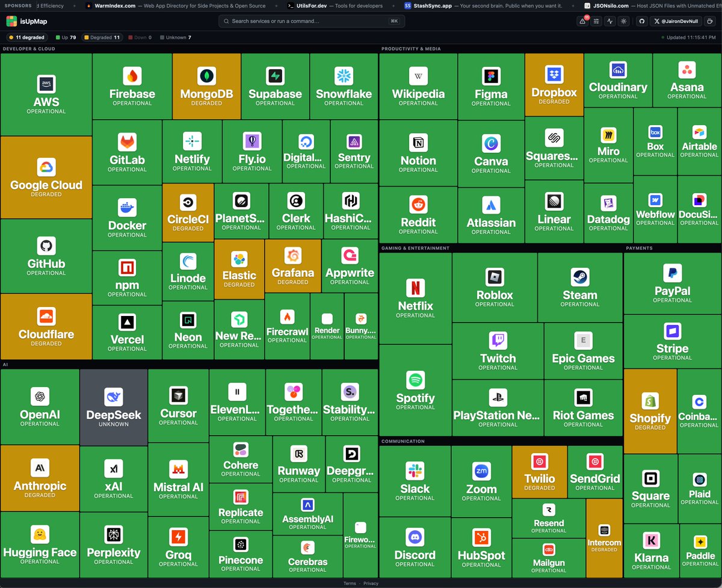722x588 pixels.
Task: Open the Stripe icon tile
Action: coord(672,331)
